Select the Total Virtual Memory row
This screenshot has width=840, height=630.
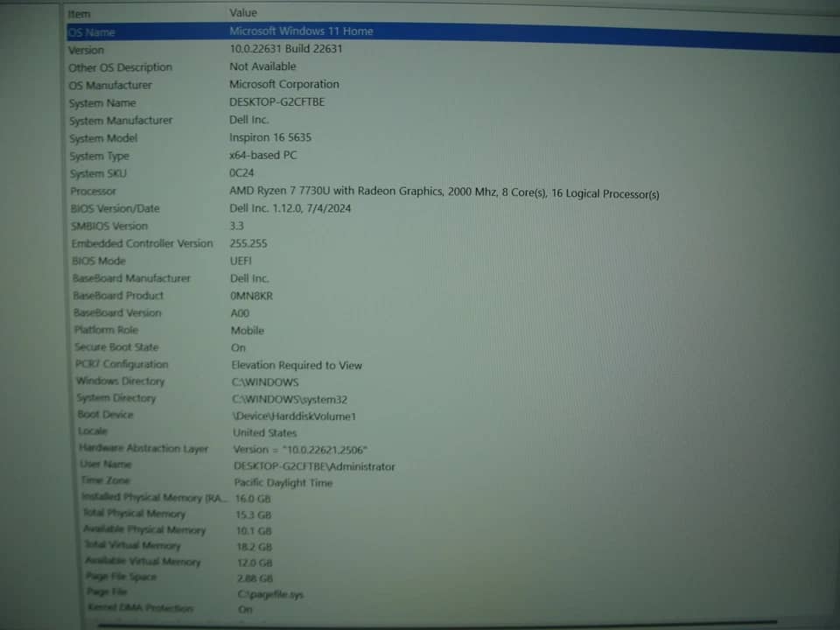click(x=133, y=545)
